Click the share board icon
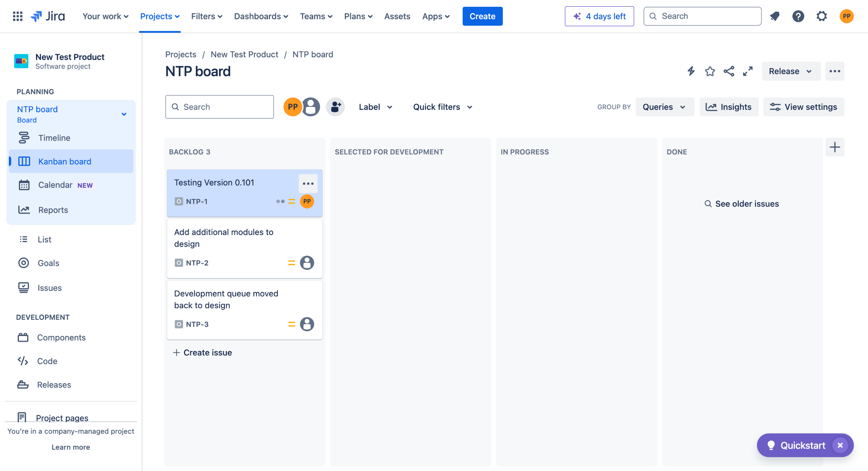This screenshot has width=868, height=471. click(x=729, y=71)
